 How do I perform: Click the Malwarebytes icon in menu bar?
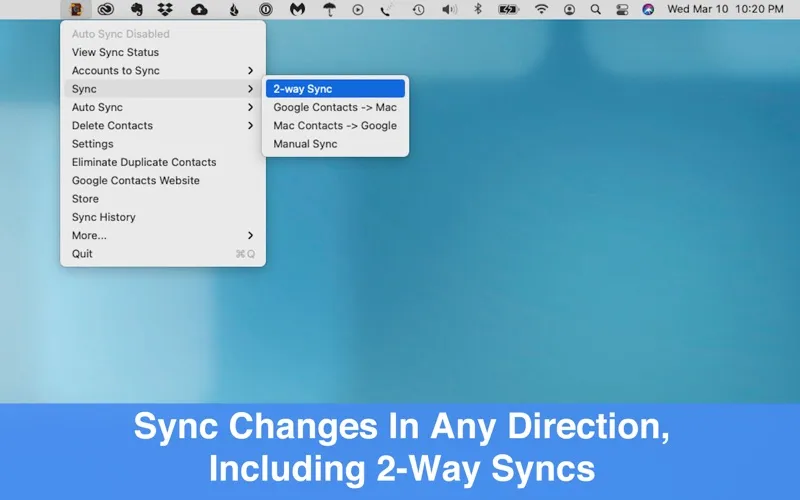(x=297, y=9)
